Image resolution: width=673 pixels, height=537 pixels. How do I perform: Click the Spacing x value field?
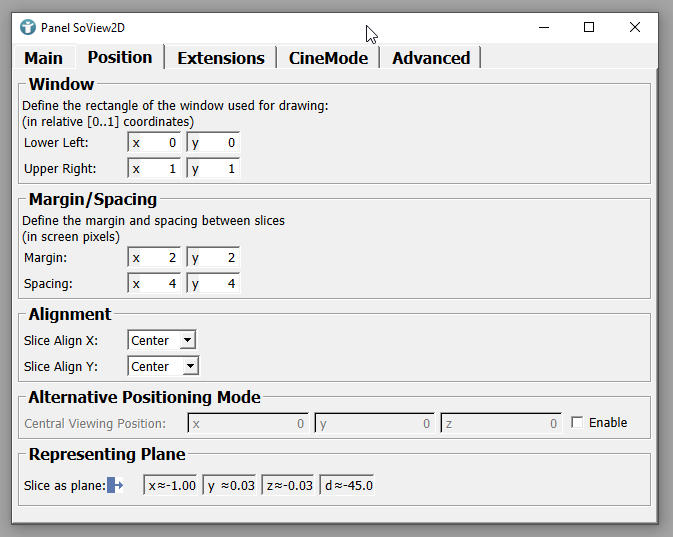[x=155, y=284]
